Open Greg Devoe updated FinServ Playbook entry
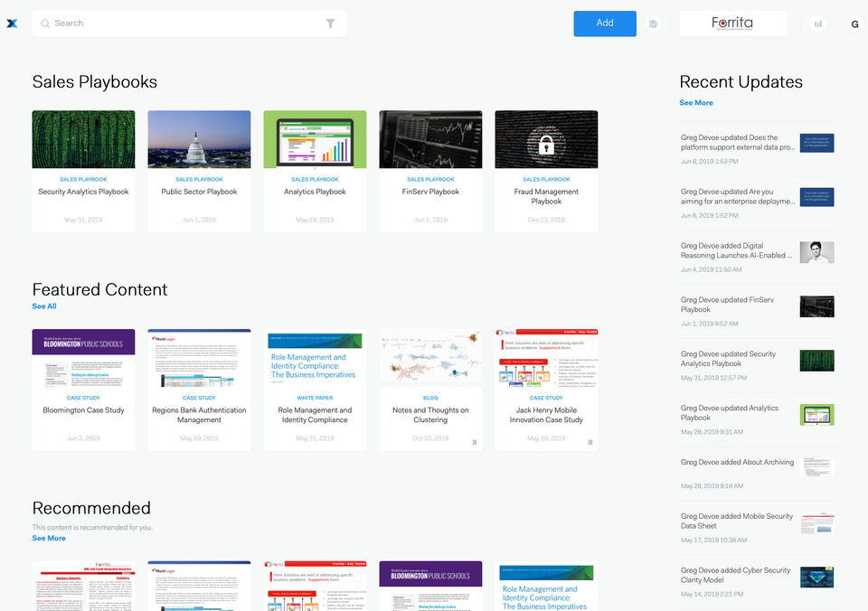The height and width of the screenshot is (611, 868). point(758,311)
